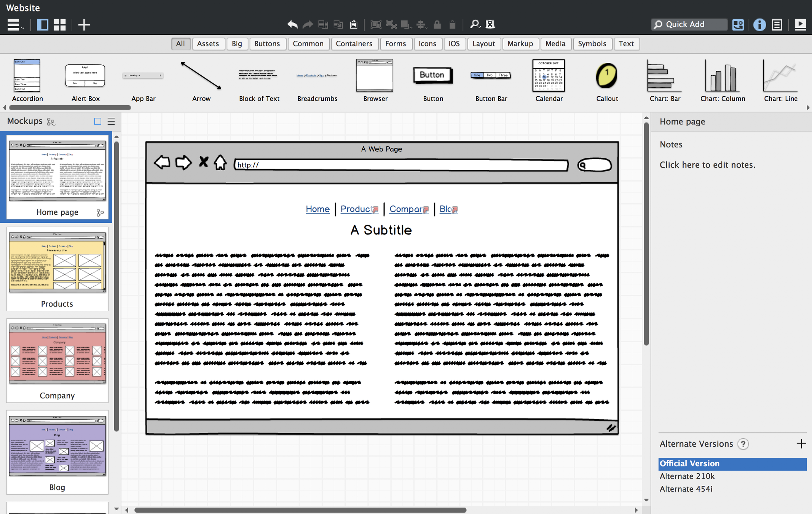Toggle the UI Library panel icon
This screenshot has height=514, width=812.
pyautogui.click(x=738, y=25)
